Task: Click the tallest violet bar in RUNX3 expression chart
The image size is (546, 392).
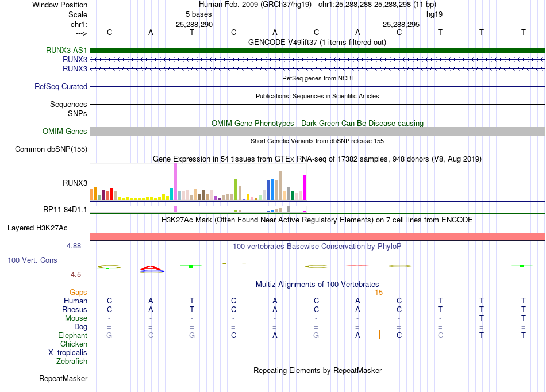Action: (x=175, y=182)
